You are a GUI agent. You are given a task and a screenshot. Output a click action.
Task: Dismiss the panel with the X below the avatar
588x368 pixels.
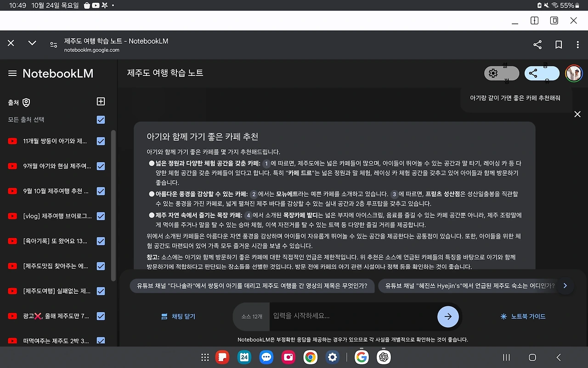tap(577, 114)
